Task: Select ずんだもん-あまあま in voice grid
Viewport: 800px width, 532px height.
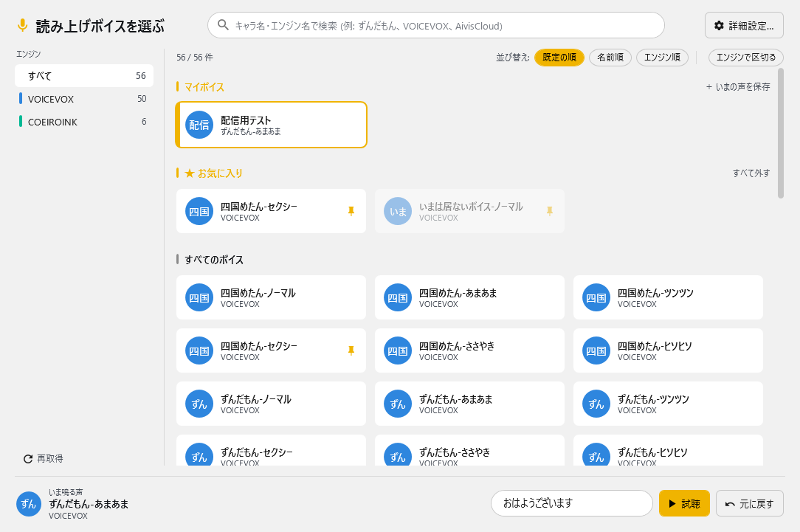Action: 469,404
